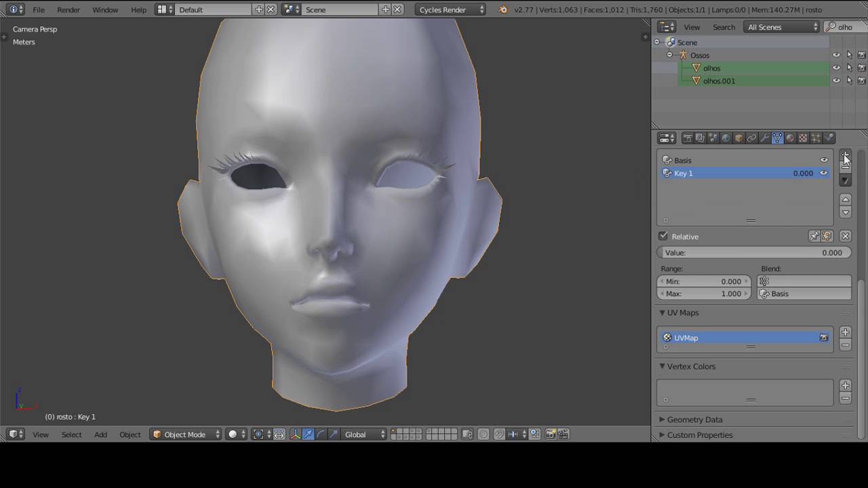Open the Render Layers properties tab
The image size is (868, 488).
(x=700, y=138)
